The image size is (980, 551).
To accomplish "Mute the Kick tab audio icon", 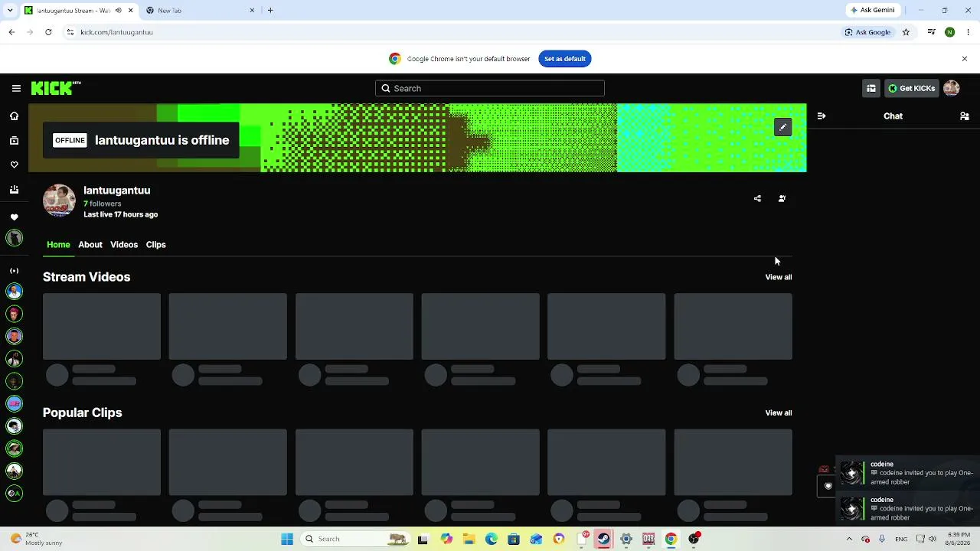I will (118, 11).
